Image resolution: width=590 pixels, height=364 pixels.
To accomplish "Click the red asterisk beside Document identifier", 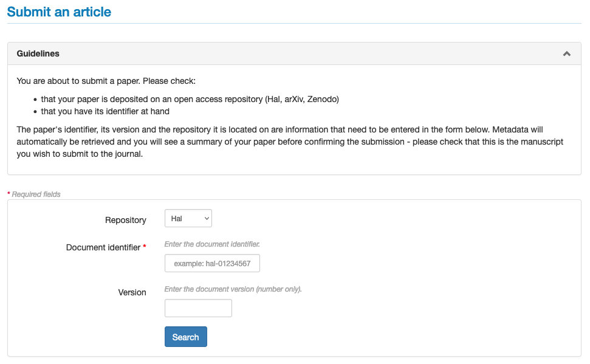I will (x=145, y=247).
